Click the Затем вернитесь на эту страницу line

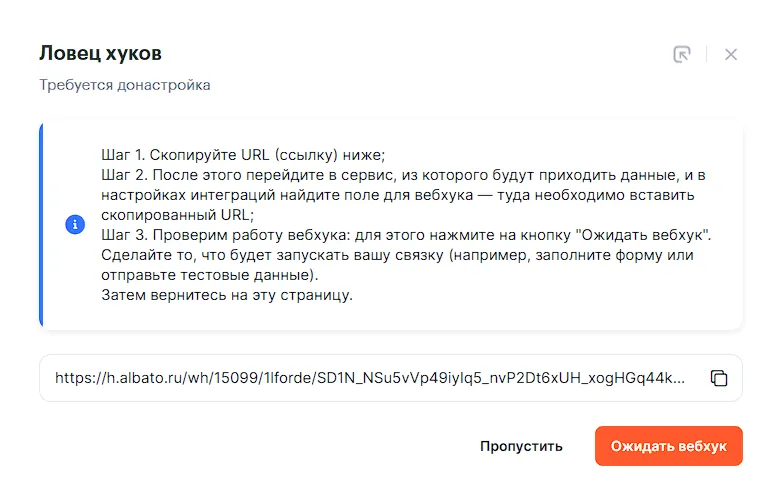pos(228,295)
